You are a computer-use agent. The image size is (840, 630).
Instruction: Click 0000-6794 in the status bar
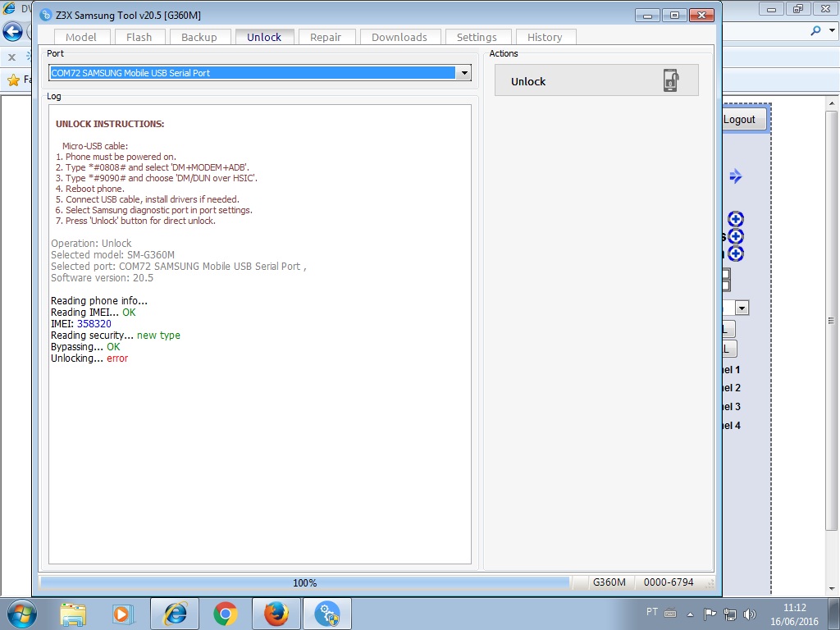669,582
